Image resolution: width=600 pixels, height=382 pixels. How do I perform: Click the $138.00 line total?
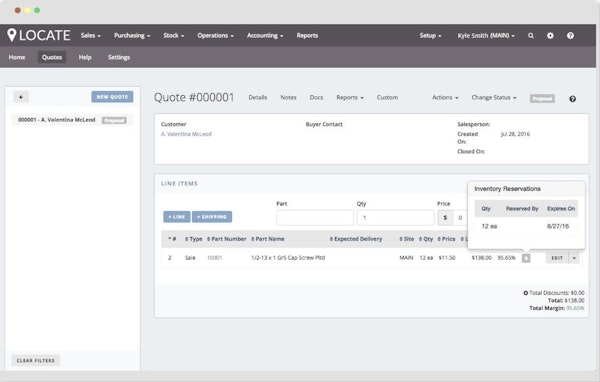point(481,258)
